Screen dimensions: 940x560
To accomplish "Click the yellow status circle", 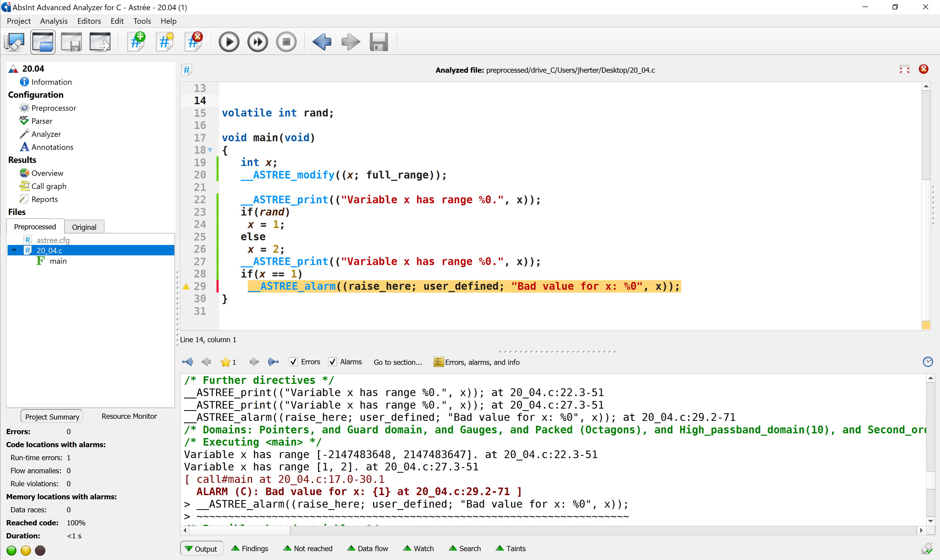I will pos(26,551).
